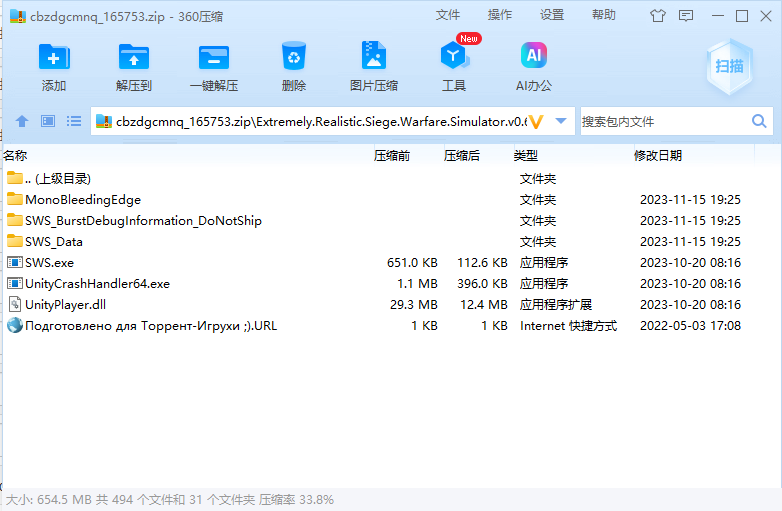This screenshot has height=511, width=782.
Task: Click the MonoBleedingEdge folder icon
Action: pyautogui.click(x=15, y=199)
